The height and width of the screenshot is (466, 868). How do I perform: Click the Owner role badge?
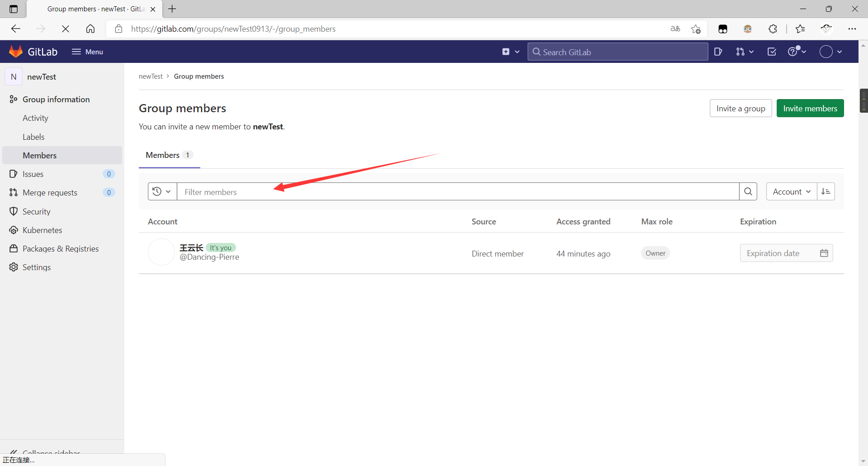(655, 253)
